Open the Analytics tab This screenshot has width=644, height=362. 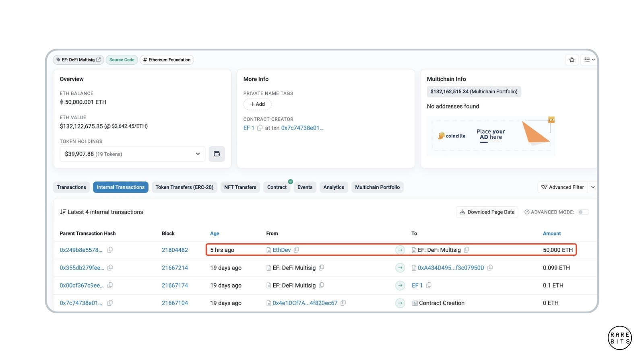[x=334, y=187]
